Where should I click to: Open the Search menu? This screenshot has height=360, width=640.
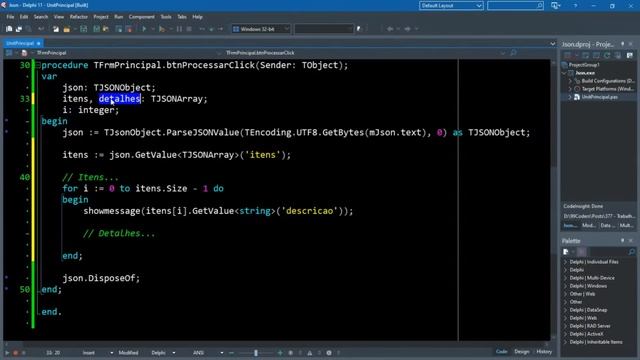point(41,17)
